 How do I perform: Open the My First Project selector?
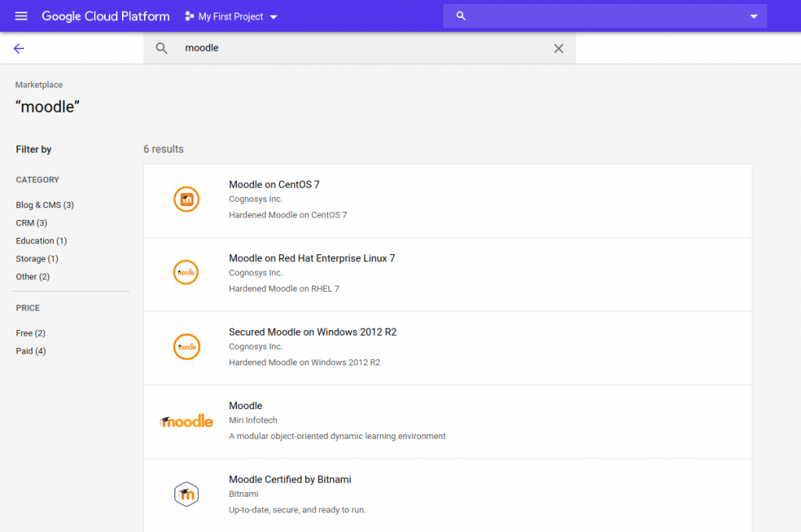[231, 16]
